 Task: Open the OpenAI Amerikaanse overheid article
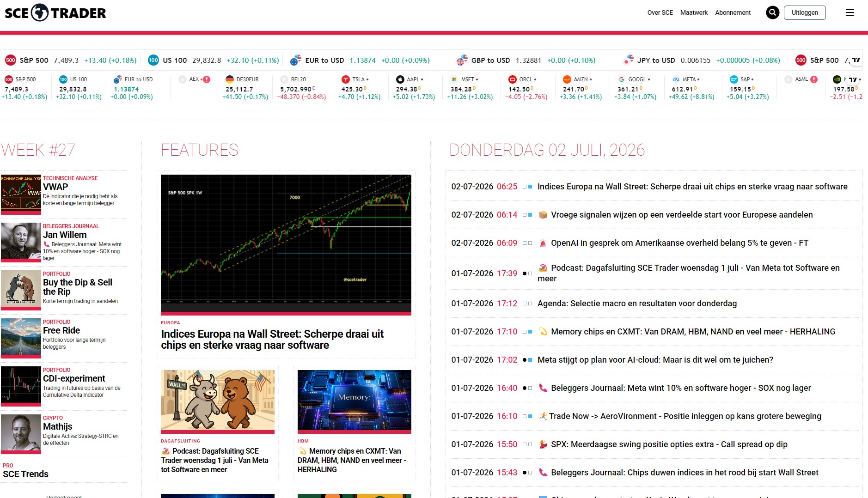point(679,243)
